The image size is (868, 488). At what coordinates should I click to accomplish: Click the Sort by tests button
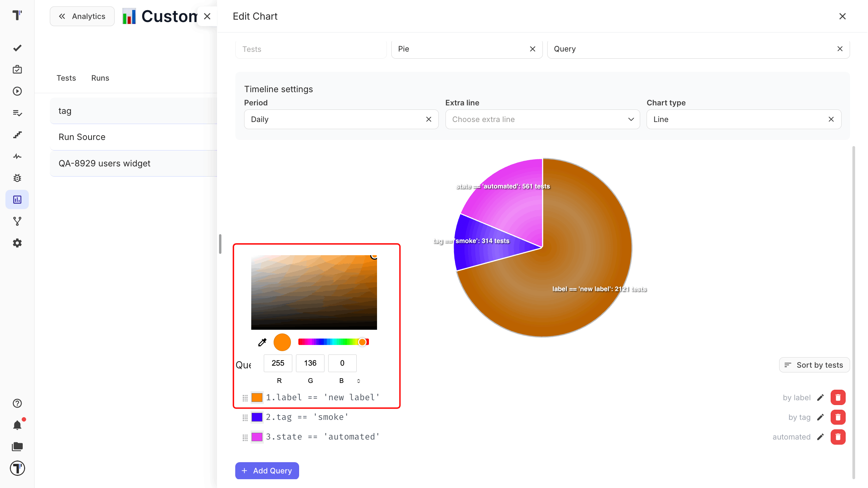(814, 365)
